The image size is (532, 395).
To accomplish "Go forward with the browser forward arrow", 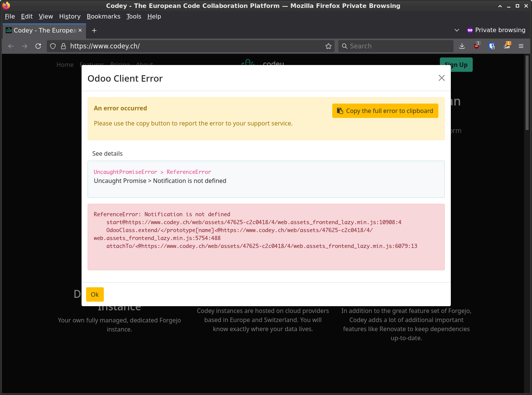I will point(25,46).
